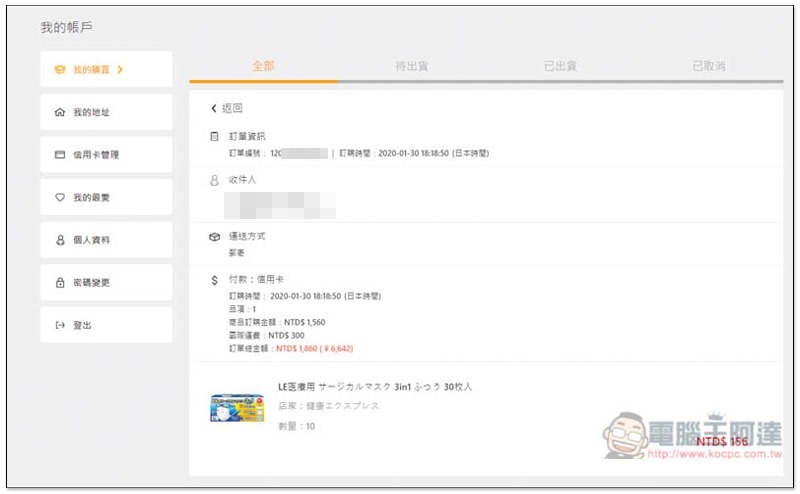Select the 已出貨 tab

pos(560,66)
